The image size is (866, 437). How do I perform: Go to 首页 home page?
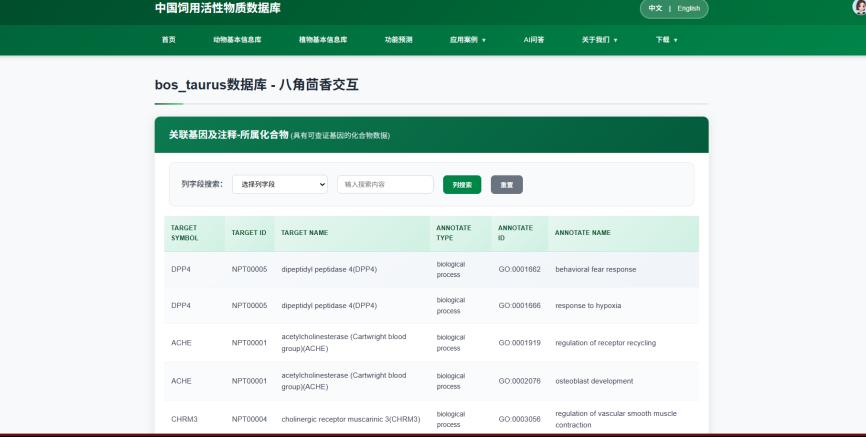coord(168,40)
